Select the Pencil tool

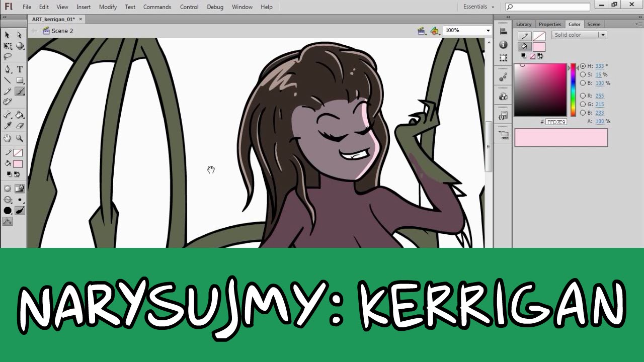coord(7,92)
